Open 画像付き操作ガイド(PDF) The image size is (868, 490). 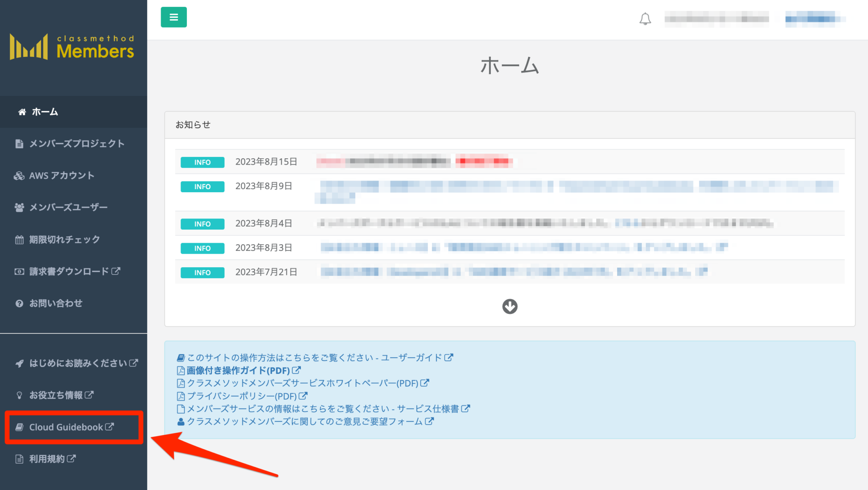point(237,370)
